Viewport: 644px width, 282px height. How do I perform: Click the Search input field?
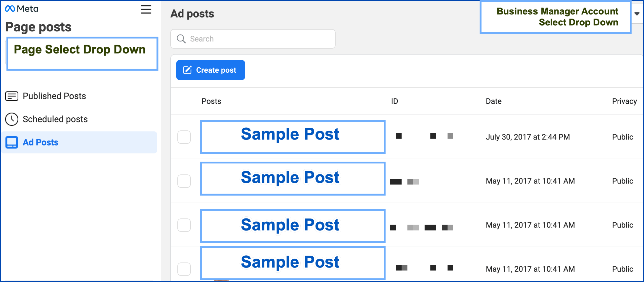252,39
